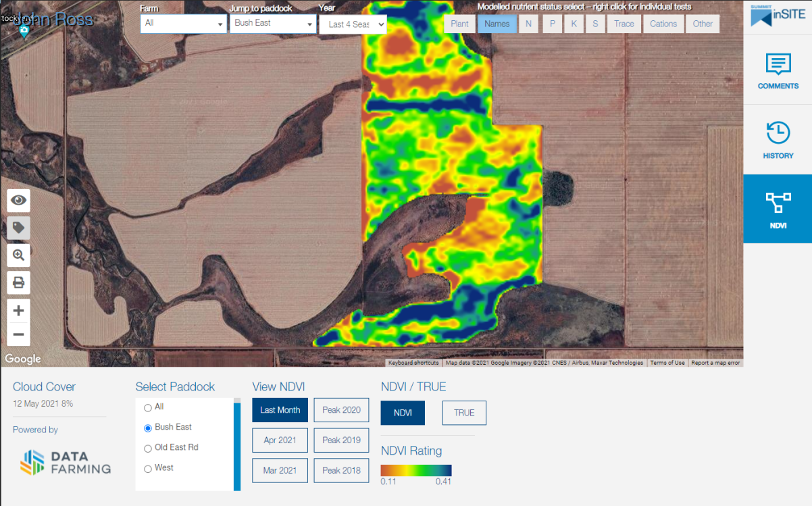Show Peak 2019 NDVI imagery

341,440
